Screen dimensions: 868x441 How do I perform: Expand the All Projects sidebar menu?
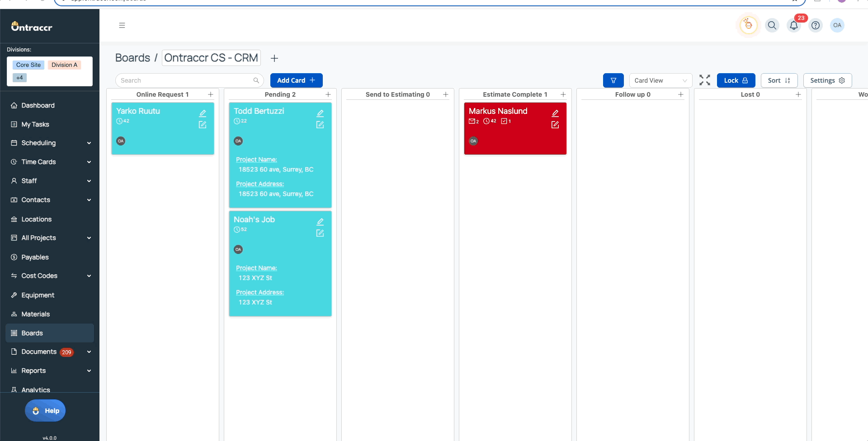(50, 238)
